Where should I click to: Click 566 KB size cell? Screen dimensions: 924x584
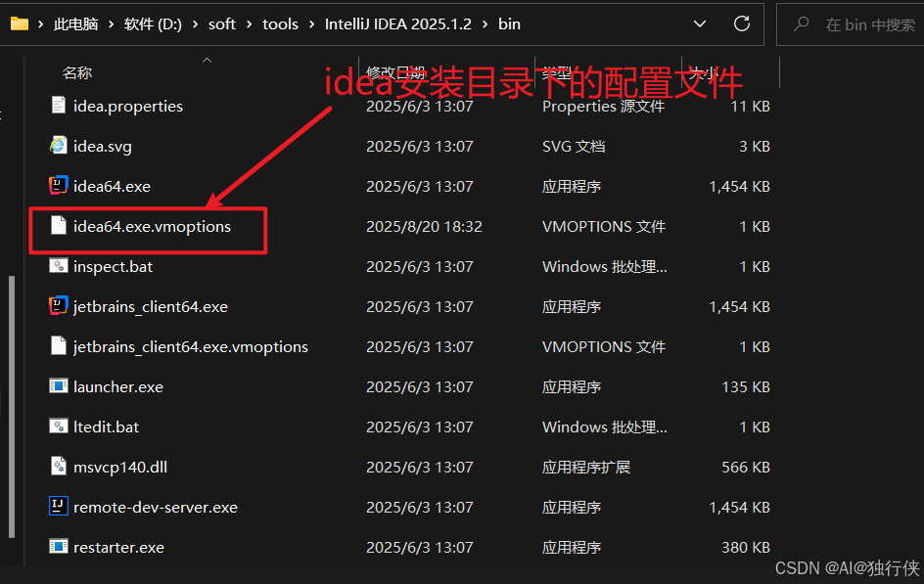[746, 467]
